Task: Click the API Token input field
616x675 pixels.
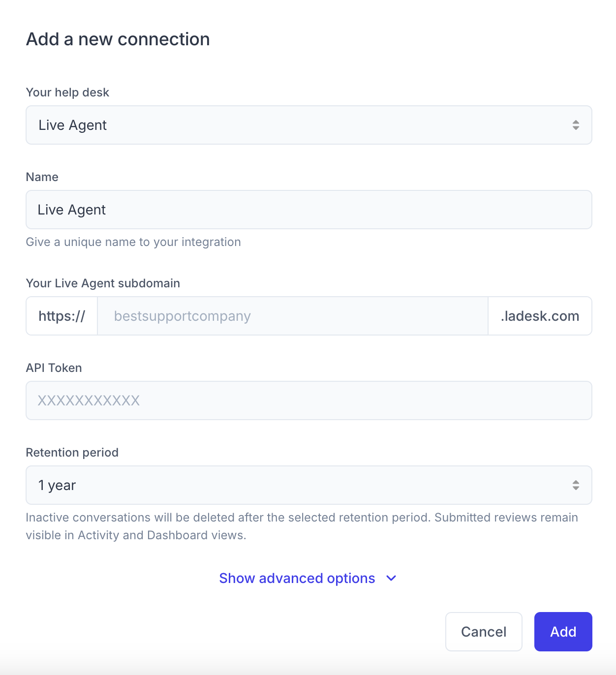Action: [309, 400]
